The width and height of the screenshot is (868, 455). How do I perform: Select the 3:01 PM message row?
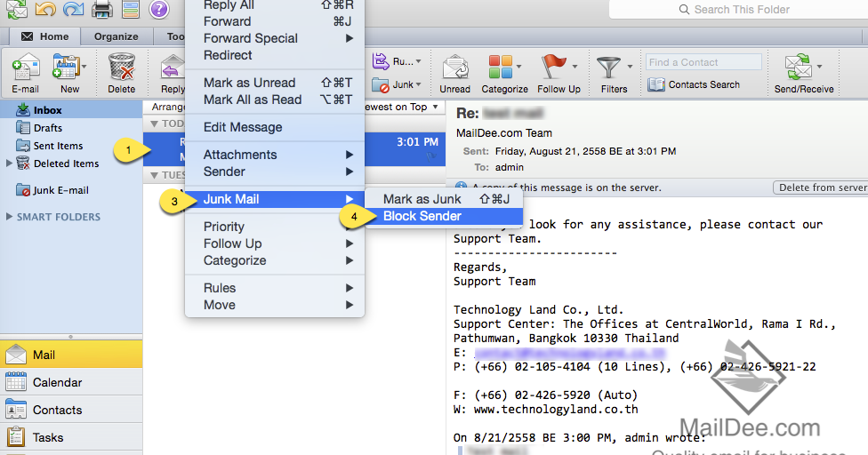pos(294,149)
